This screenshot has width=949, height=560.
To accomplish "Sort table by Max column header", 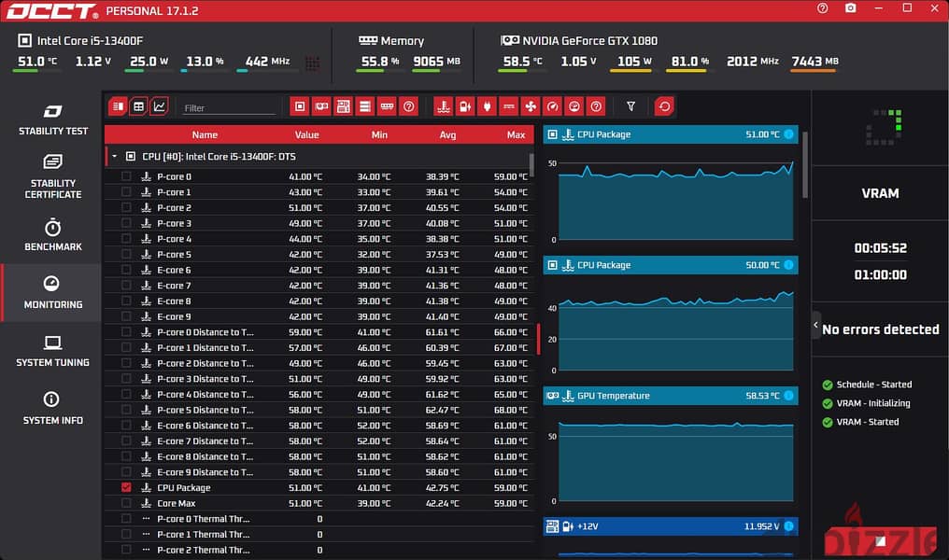I will click(516, 134).
